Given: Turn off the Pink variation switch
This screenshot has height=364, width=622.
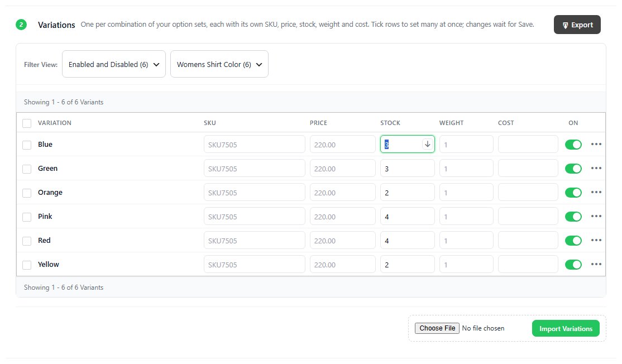Looking at the screenshot, I should [x=573, y=217].
